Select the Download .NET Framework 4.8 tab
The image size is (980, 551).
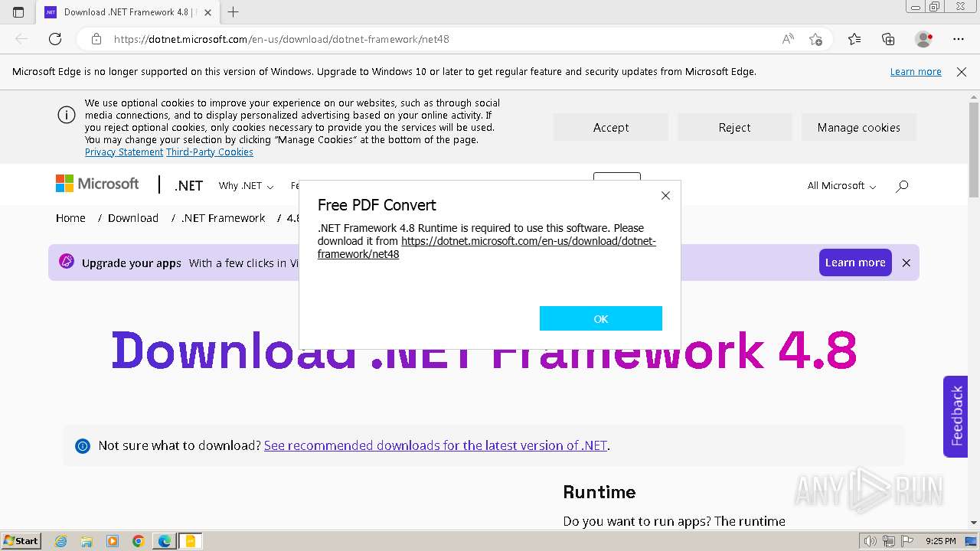coord(128,12)
